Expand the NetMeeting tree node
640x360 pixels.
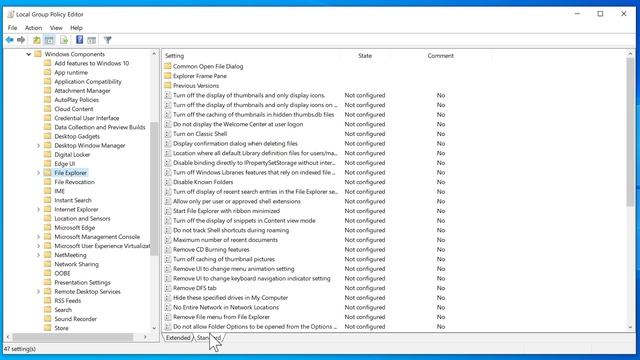(x=38, y=255)
